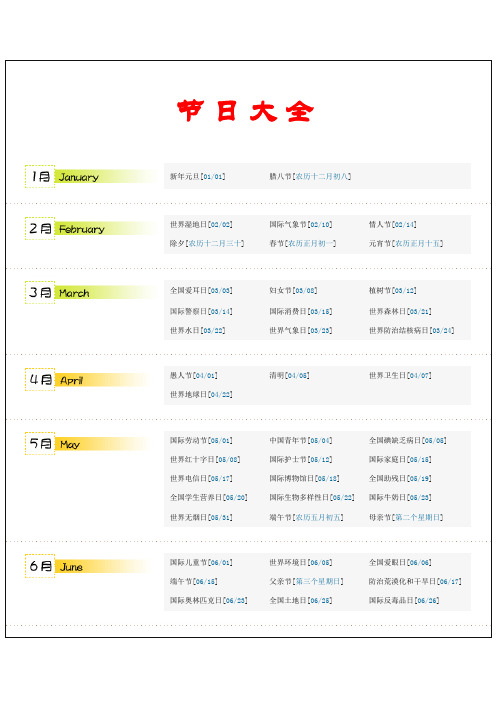
Task: Select the 5月 May heading
Action: pyautogui.click(x=87, y=444)
